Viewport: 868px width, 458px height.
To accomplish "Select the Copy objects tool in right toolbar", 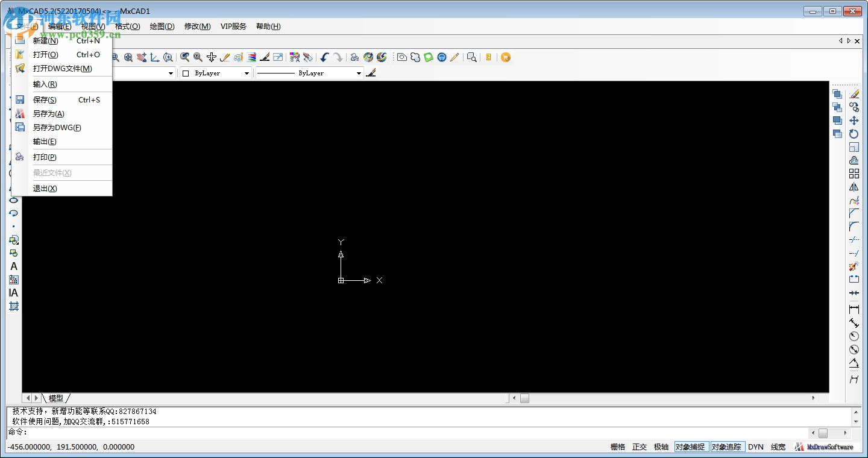I will coord(854,107).
